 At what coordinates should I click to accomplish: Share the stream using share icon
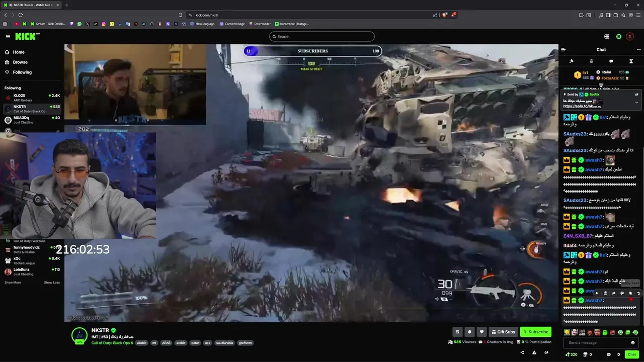pos(522,352)
